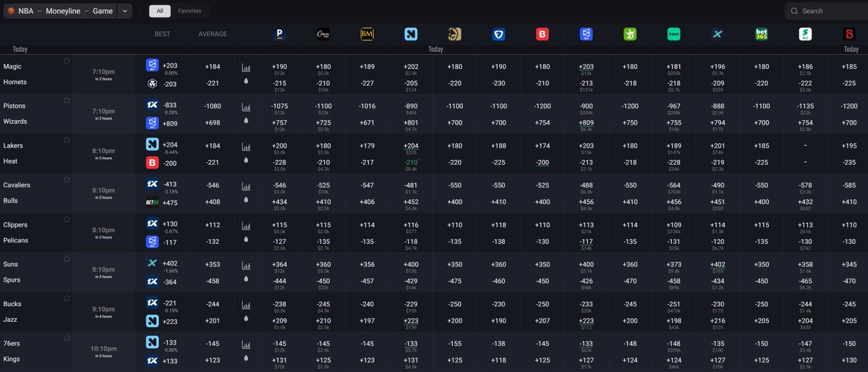Image resolution: width=868 pixels, height=372 pixels.
Task: Open the odds chart icon for Lakers vs Heat
Action: 246,146
